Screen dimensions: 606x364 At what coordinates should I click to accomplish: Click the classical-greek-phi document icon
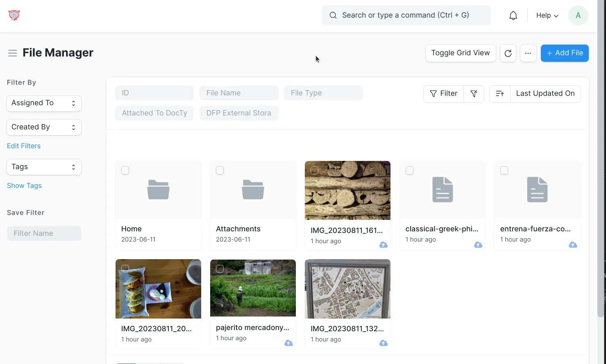[443, 190]
